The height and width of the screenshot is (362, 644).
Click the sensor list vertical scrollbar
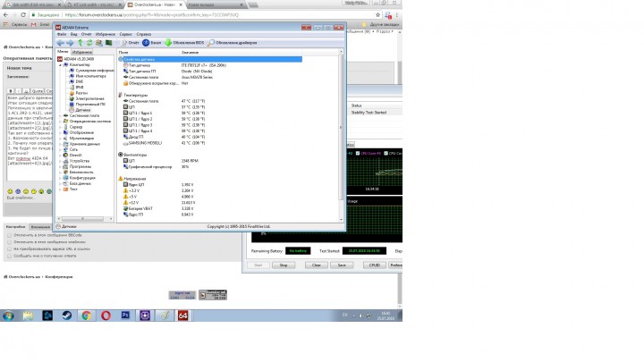pyautogui.click(x=341, y=136)
